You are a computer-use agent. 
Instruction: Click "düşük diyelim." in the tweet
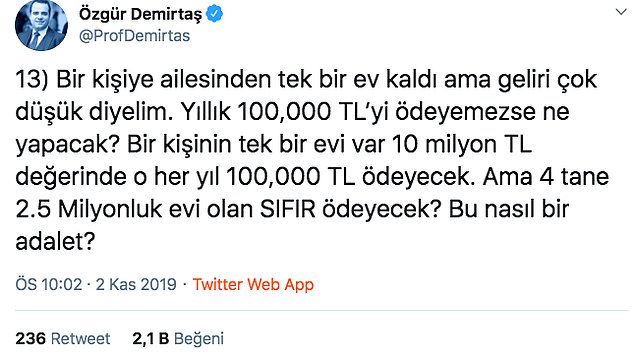tap(94, 112)
